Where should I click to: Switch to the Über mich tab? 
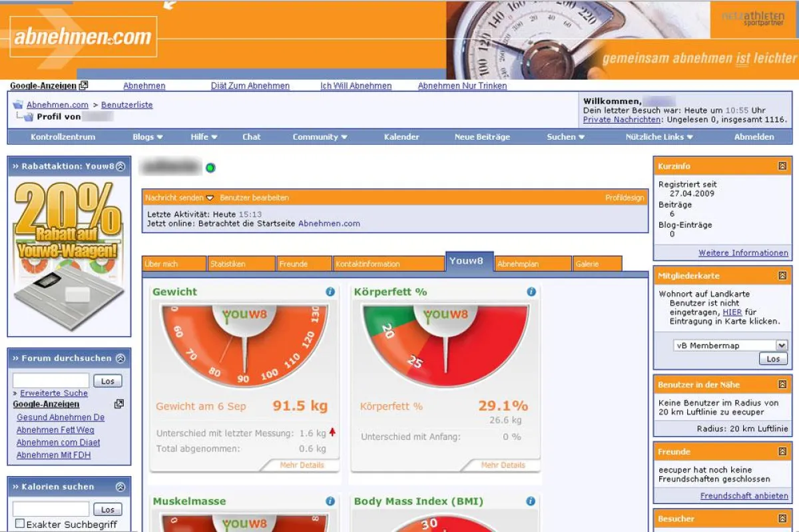[x=174, y=264]
